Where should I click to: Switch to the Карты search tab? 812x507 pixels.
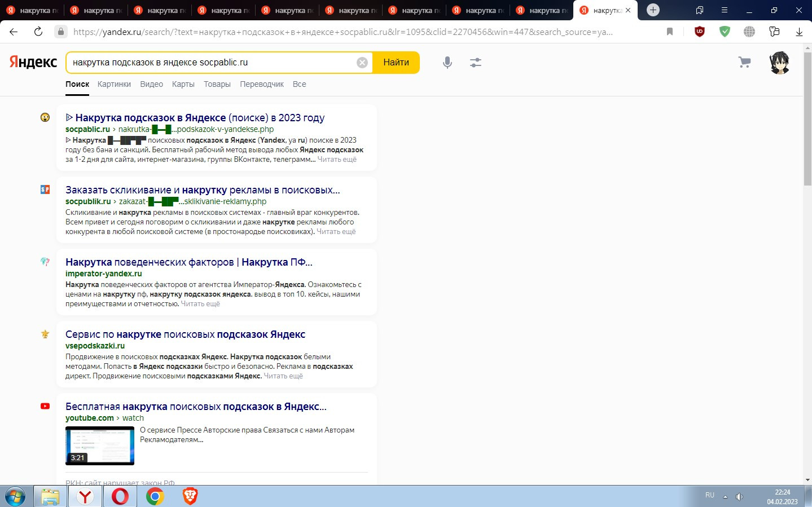point(183,84)
